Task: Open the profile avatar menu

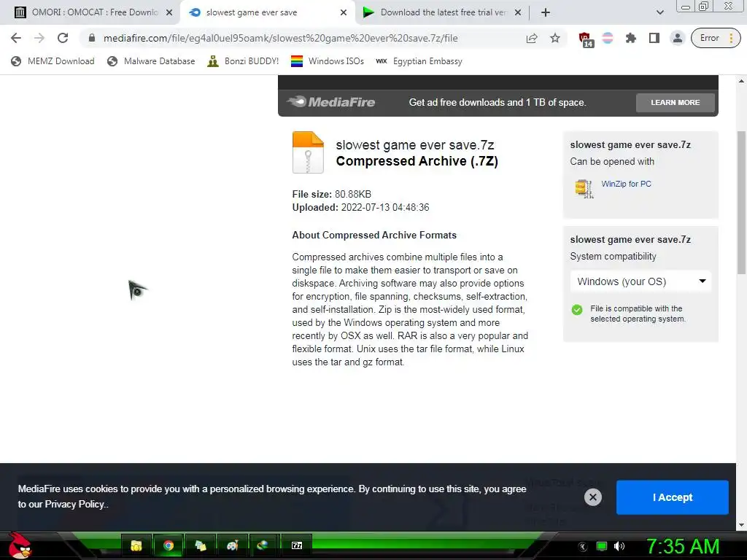Action: point(677,38)
